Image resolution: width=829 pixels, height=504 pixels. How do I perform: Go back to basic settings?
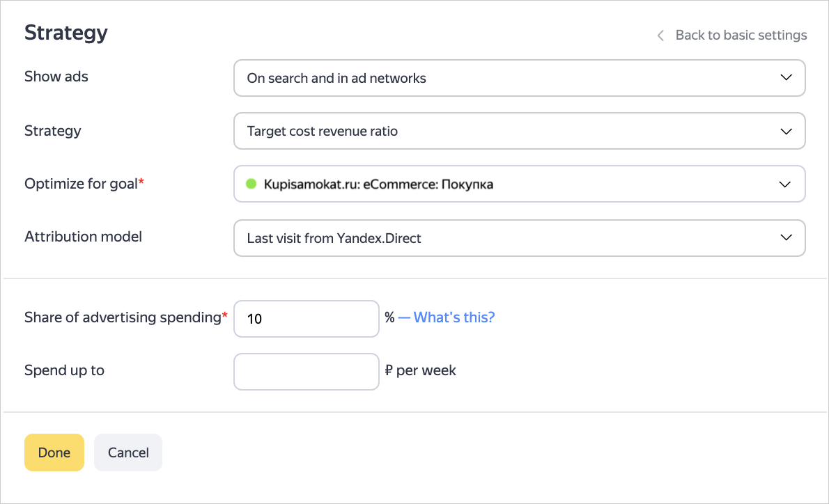pyautogui.click(x=741, y=36)
